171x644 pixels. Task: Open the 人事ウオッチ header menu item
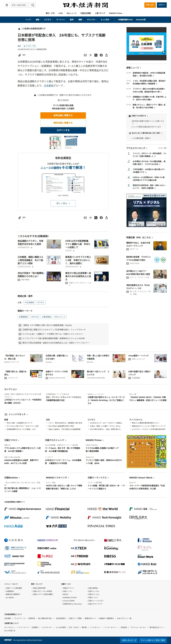point(100,13)
